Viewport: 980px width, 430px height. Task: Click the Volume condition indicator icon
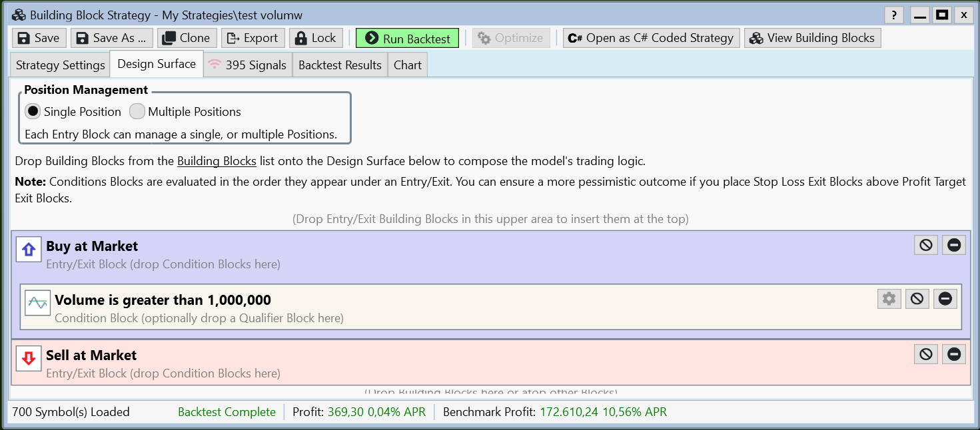[x=37, y=303]
